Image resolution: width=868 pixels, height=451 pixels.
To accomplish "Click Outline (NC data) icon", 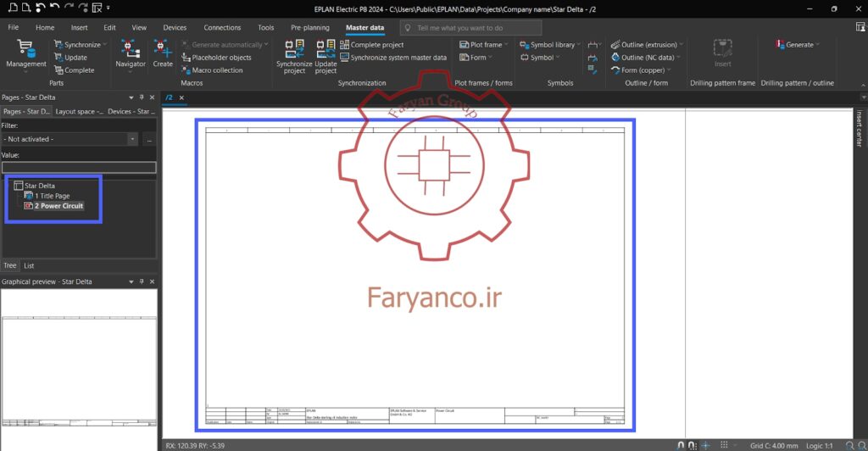I will click(x=615, y=58).
